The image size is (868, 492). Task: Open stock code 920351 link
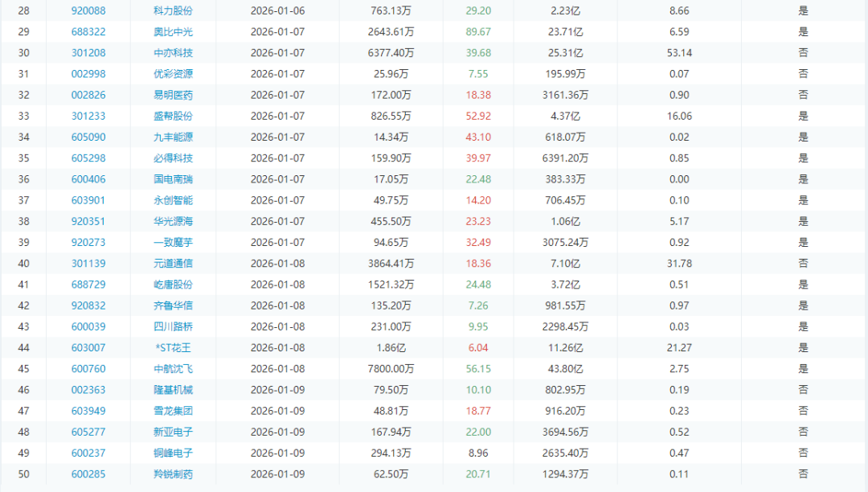(x=88, y=221)
